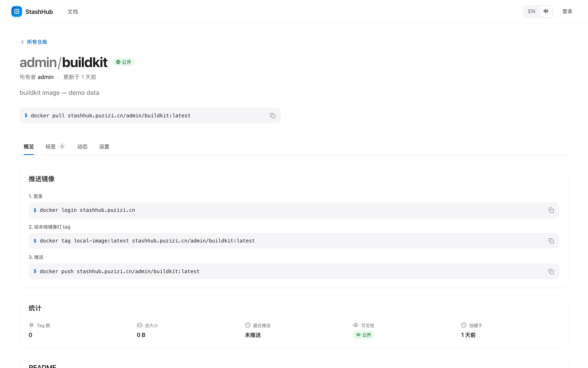Open 文档 in the top navigation
588x368 pixels.
73,12
